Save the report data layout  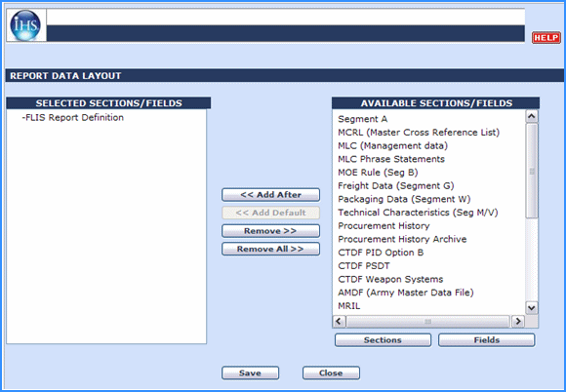250,372
